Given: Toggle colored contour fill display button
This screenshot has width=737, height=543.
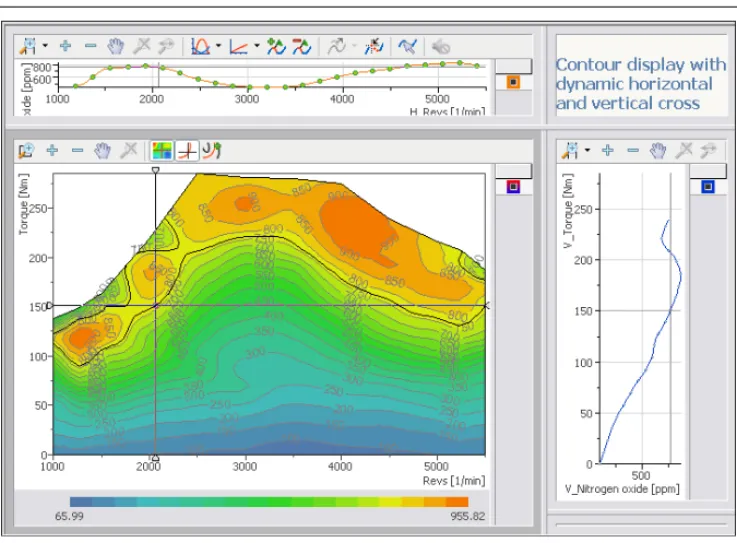Looking at the screenshot, I should pyautogui.click(x=162, y=150).
